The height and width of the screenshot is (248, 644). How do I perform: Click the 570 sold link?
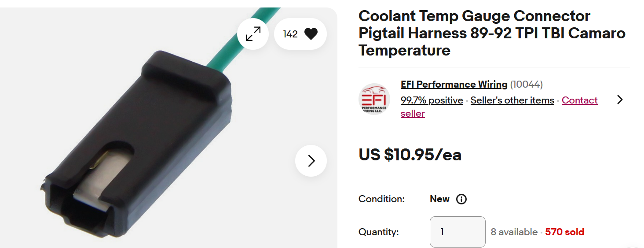tap(564, 232)
